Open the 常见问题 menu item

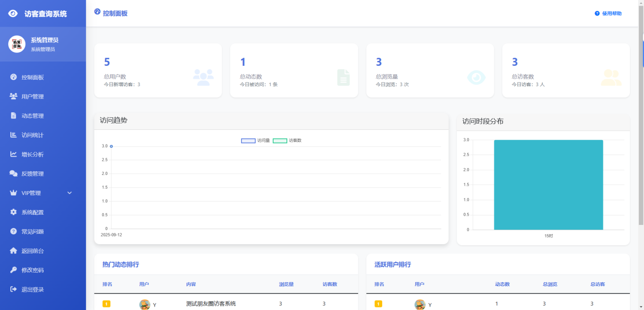[33, 231]
